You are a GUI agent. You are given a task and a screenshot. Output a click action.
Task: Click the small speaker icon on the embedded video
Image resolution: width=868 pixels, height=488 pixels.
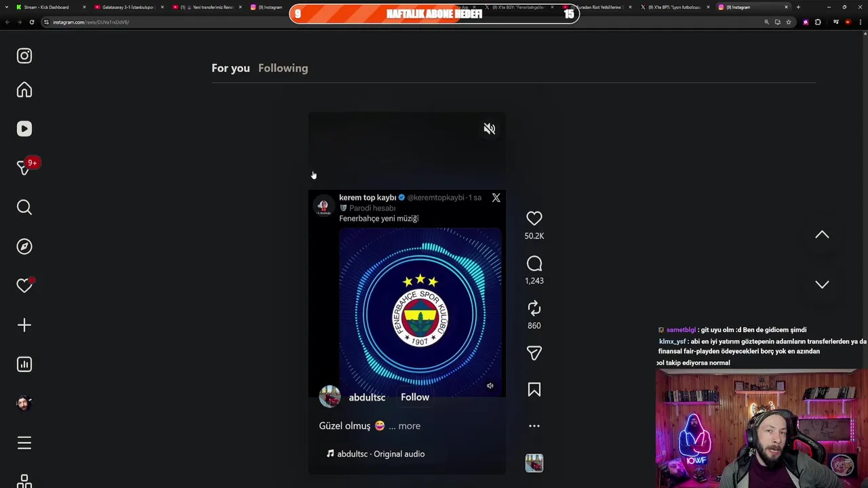coord(490,386)
